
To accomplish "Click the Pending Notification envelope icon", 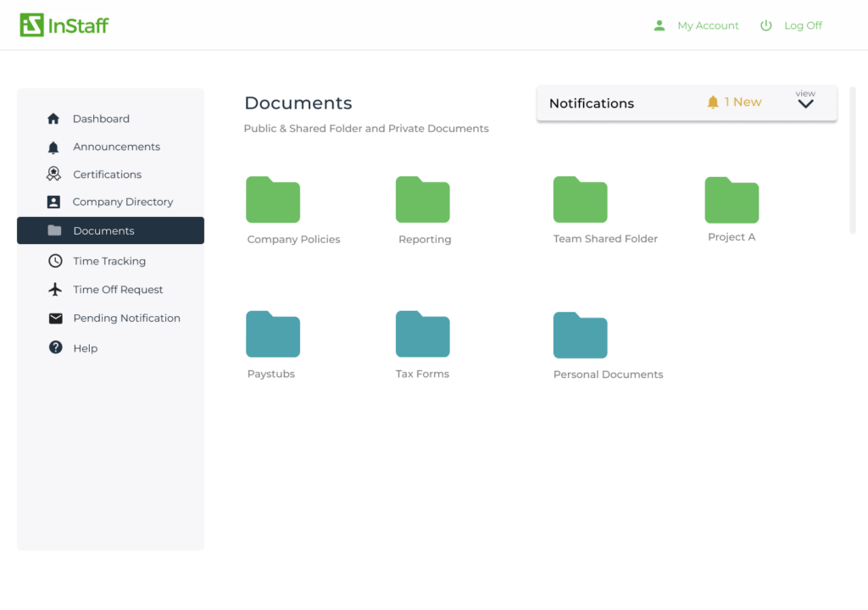I will pos(55,319).
